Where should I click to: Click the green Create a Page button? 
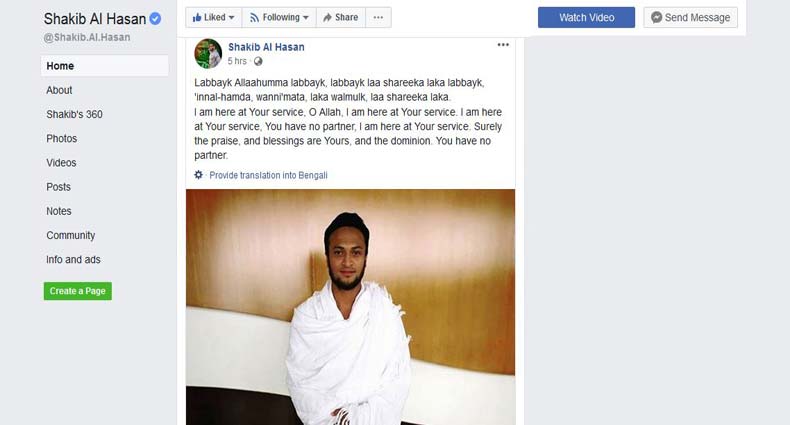[78, 291]
